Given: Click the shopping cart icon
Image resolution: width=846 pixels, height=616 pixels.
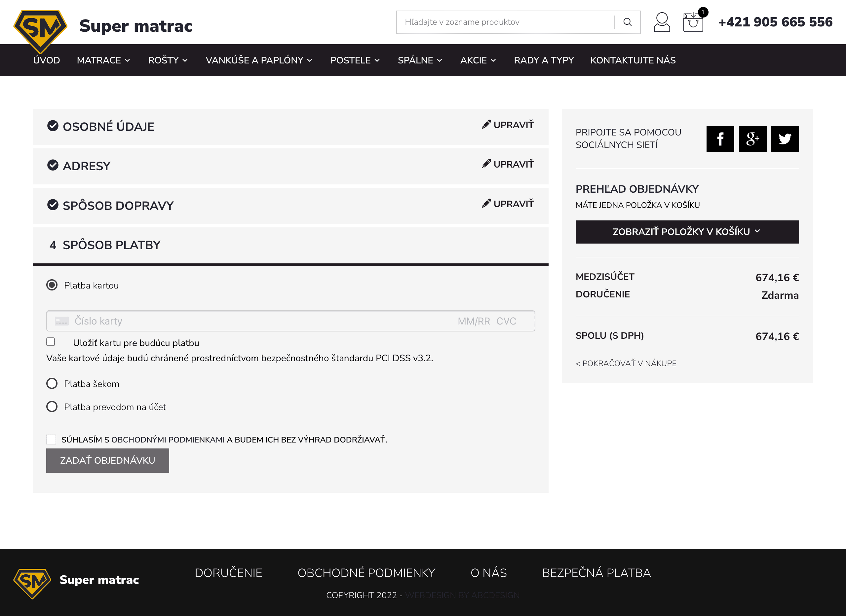Looking at the screenshot, I should point(694,22).
